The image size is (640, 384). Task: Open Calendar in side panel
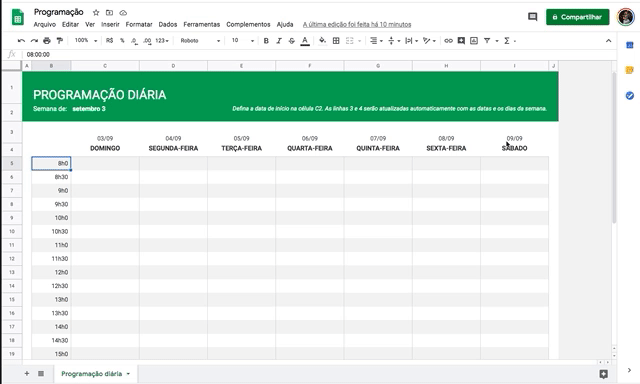tap(629, 45)
